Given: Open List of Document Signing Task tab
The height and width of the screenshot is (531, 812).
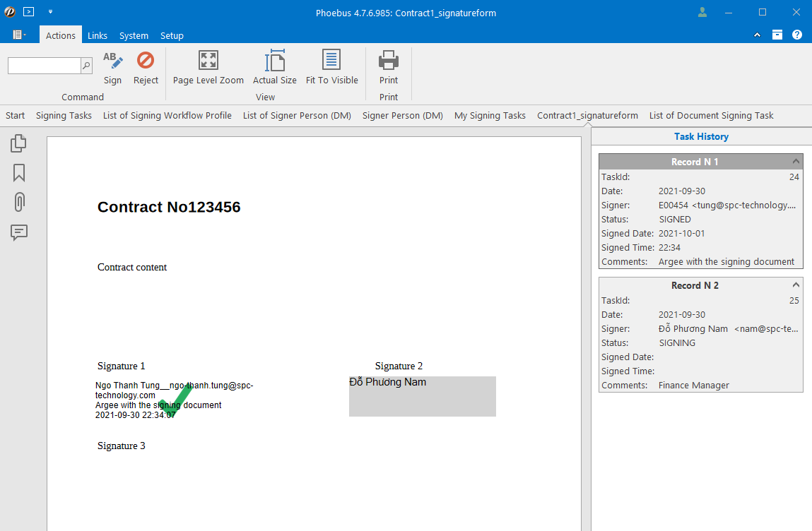Looking at the screenshot, I should click(x=711, y=115).
